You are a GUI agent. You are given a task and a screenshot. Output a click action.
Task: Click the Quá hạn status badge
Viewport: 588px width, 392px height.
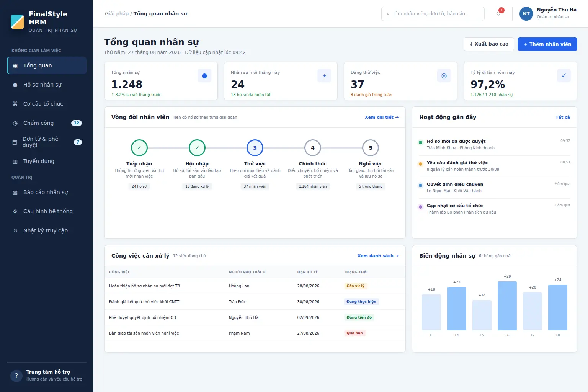354,333
